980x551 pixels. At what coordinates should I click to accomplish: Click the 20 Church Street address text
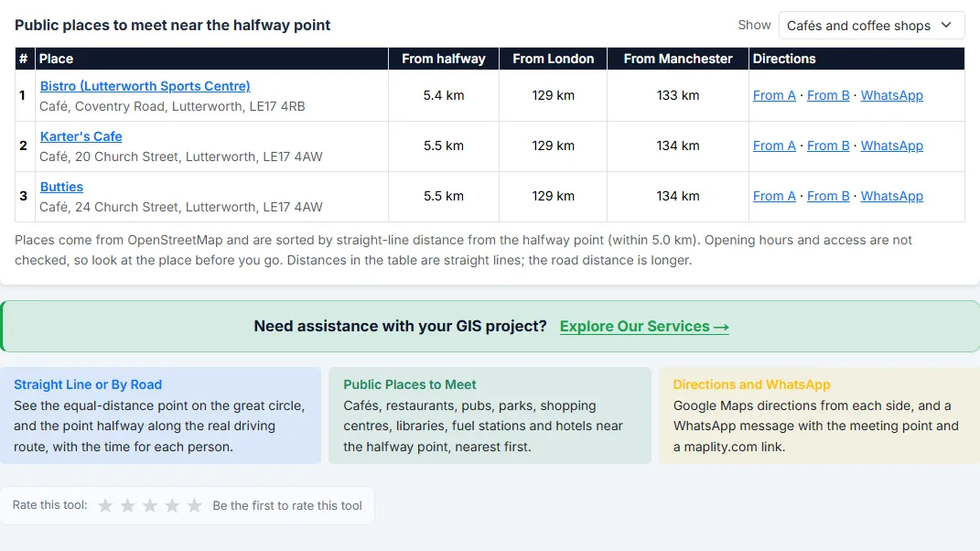[181, 157]
